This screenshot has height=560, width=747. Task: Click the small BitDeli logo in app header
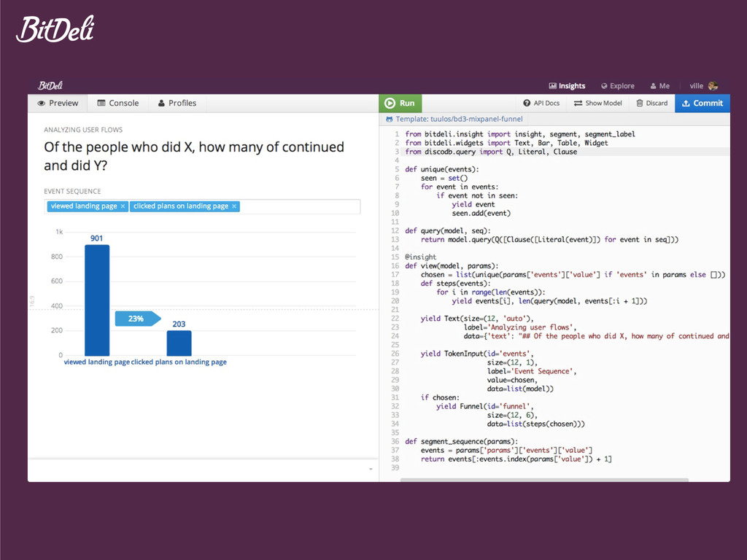(x=50, y=86)
